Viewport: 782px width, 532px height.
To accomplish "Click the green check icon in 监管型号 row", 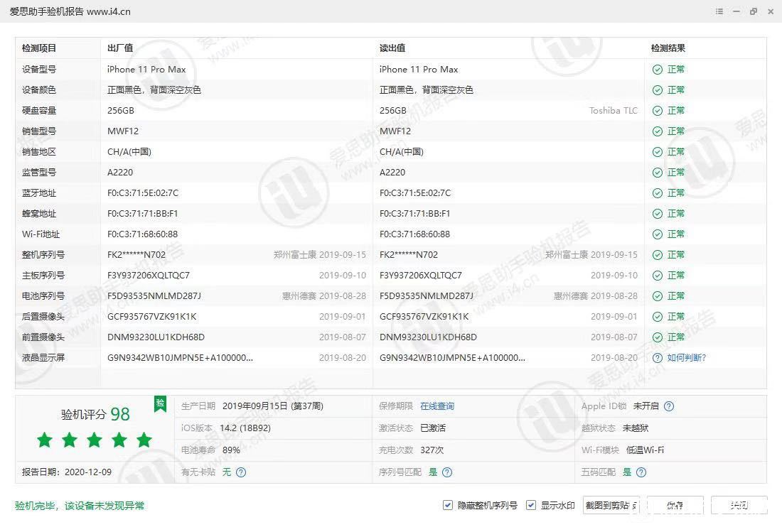I will (658, 173).
